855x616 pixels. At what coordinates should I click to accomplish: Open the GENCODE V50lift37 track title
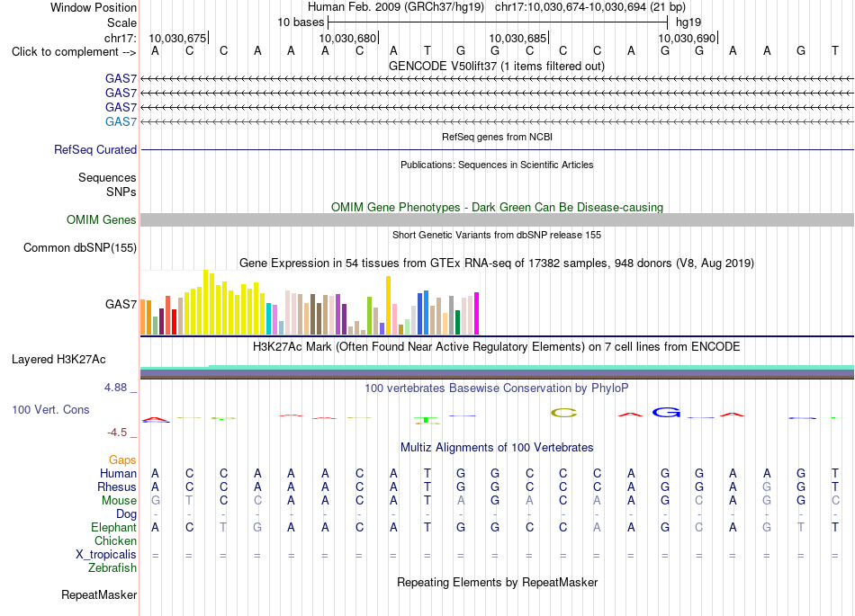pyautogui.click(x=497, y=66)
